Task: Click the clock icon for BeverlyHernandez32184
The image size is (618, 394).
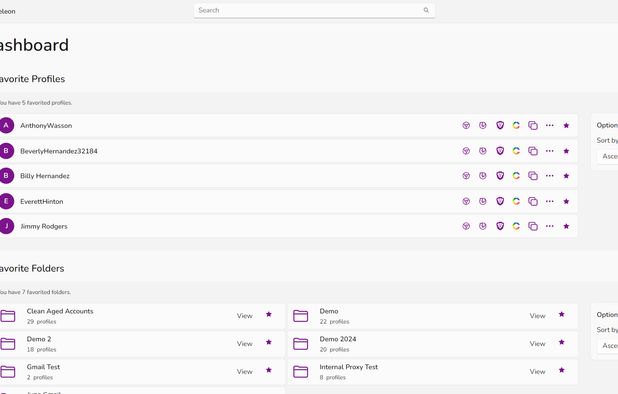Action: coord(483,151)
